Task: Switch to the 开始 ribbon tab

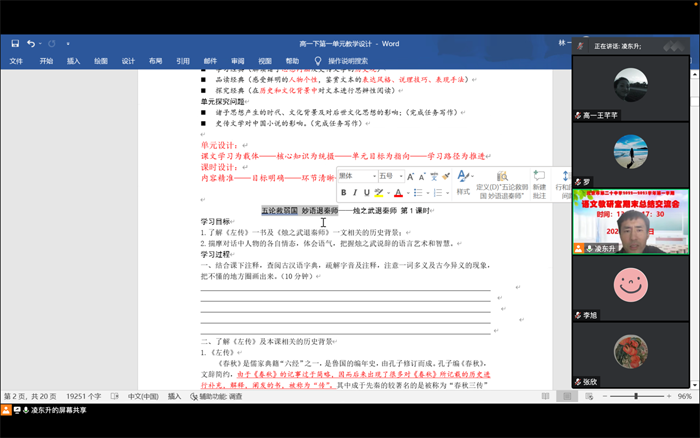Action: [x=46, y=61]
